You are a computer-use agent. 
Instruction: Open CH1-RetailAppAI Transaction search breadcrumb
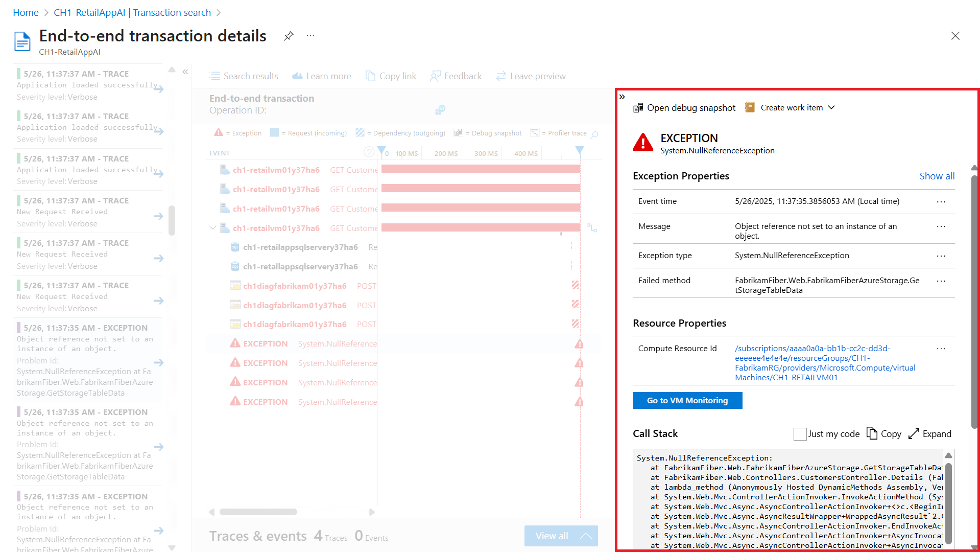[132, 13]
